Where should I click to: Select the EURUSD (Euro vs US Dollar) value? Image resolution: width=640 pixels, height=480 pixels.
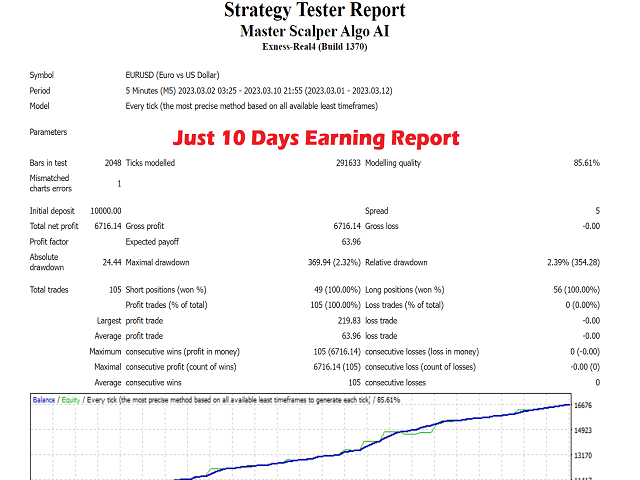172,75
